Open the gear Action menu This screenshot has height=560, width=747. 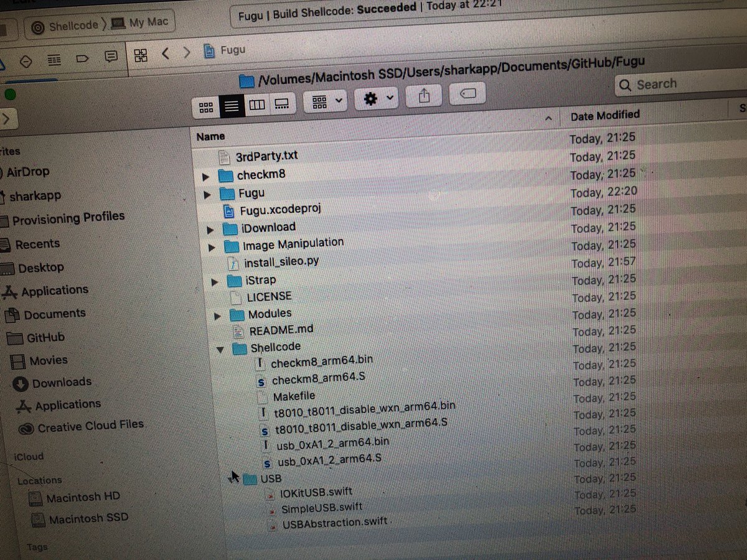coord(376,98)
